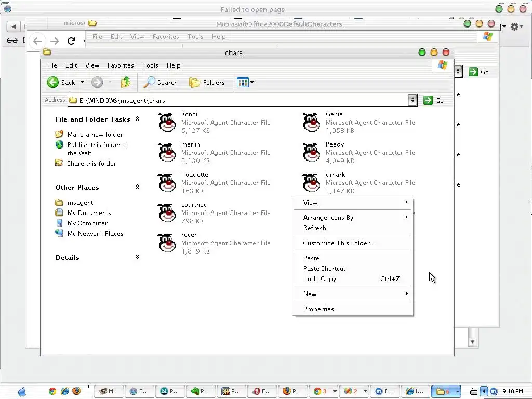Select the courtney character file icon
532x399 pixels.
[167, 213]
